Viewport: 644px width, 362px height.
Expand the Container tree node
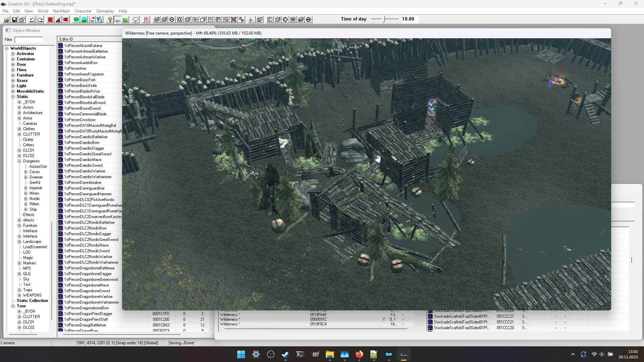tap(13, 59)
